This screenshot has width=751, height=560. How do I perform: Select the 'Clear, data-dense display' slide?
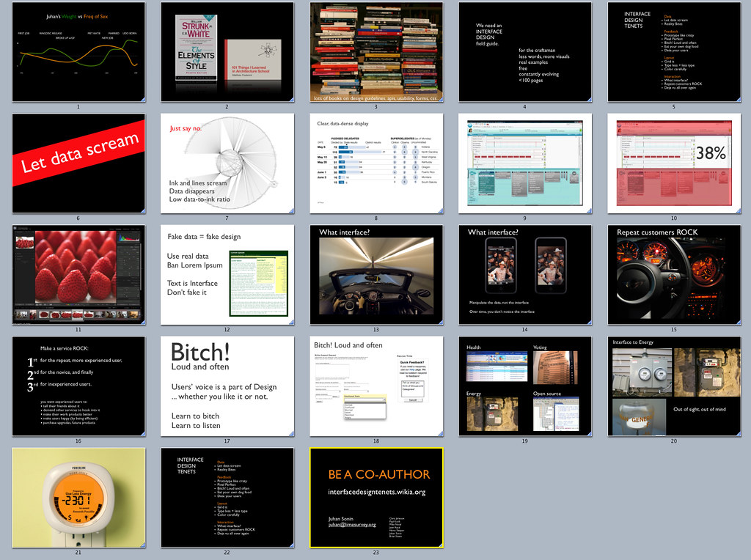[375, 163]
